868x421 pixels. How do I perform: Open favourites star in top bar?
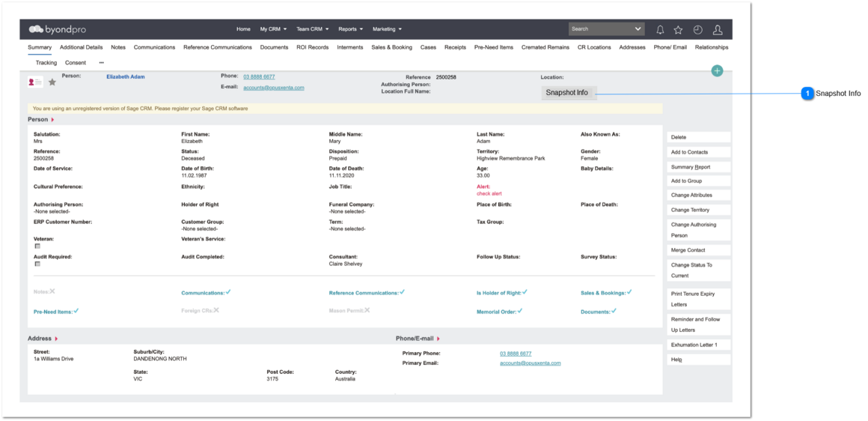coord(678,29)
